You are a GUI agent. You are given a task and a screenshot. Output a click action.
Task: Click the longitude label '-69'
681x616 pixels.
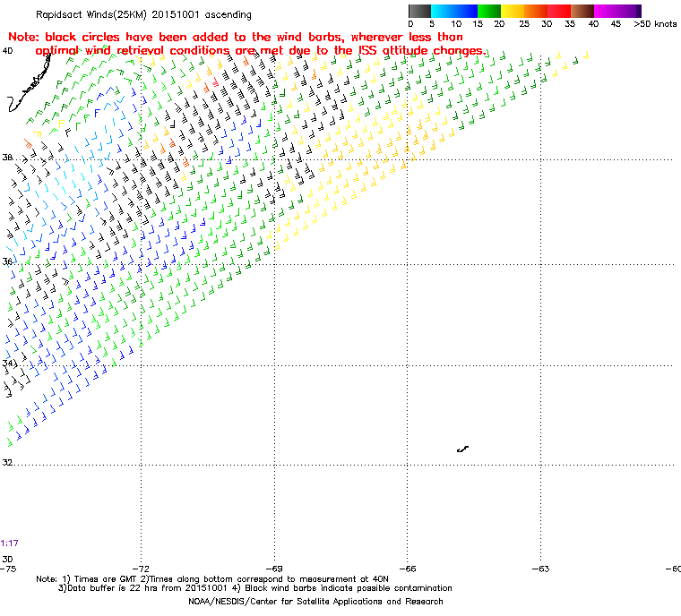(274, 569)
